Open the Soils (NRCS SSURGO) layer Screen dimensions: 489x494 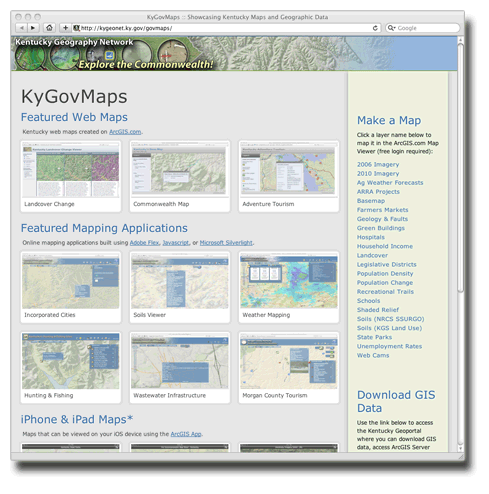coord(391,319)
